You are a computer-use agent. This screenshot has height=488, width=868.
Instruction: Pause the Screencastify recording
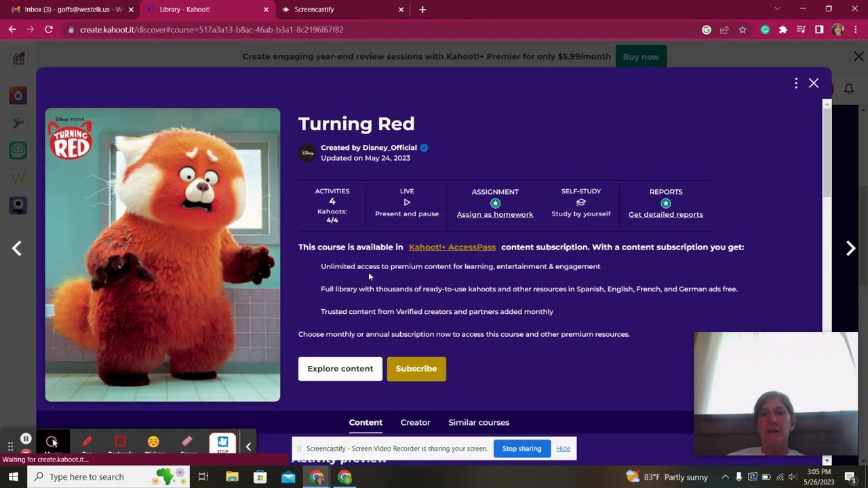pyautogui.click(x=26, y=439)
